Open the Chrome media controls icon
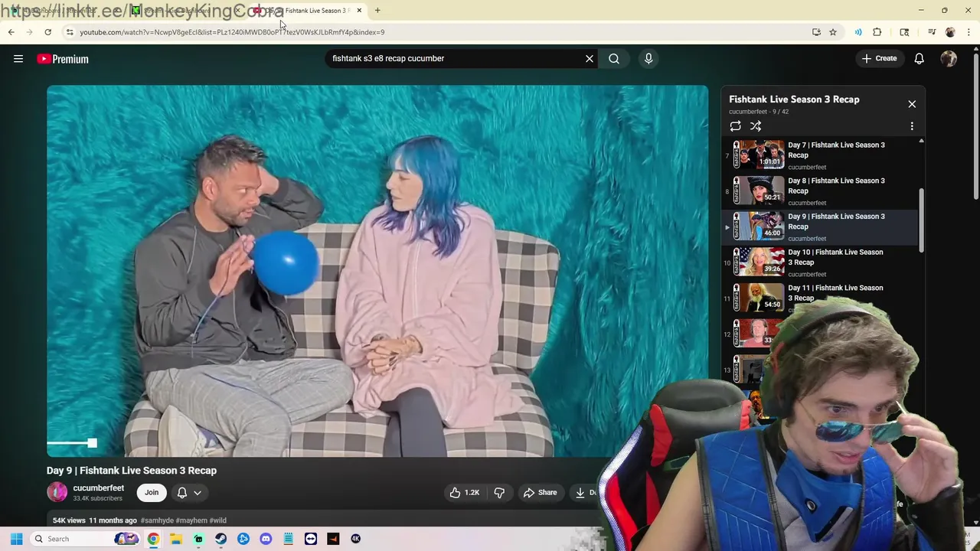The width and height of the screenshot is (980, 551). coord(932,32)
